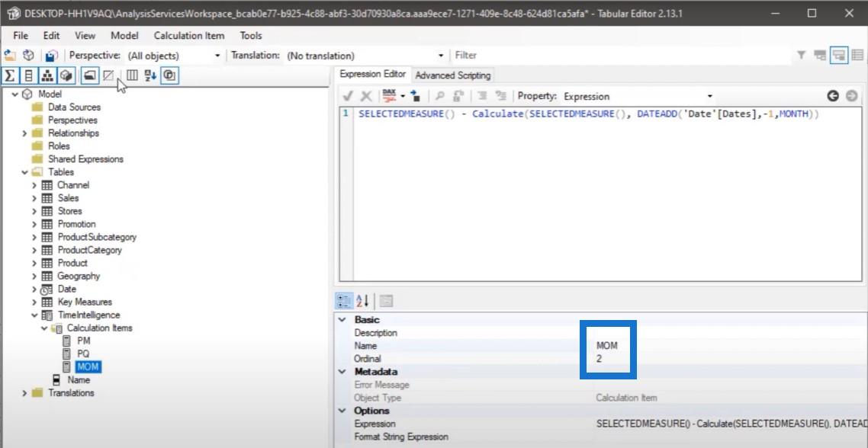Click inside the DAX expression text

click(588, 114)
